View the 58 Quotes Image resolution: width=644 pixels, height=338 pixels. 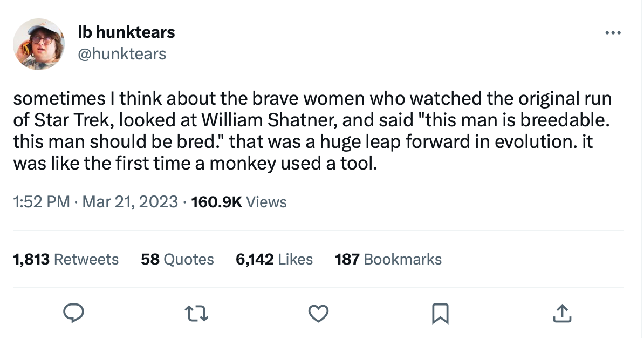(x=177, y=259)
